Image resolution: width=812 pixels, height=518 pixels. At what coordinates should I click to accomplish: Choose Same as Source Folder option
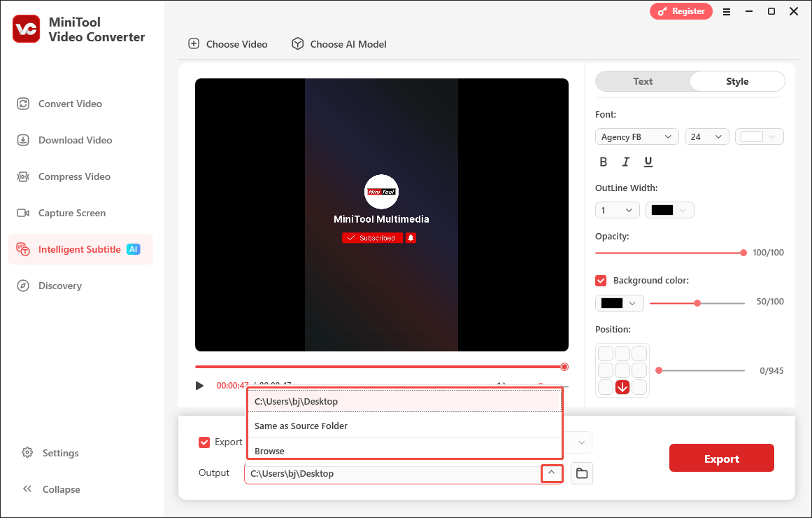pos(405,426)
